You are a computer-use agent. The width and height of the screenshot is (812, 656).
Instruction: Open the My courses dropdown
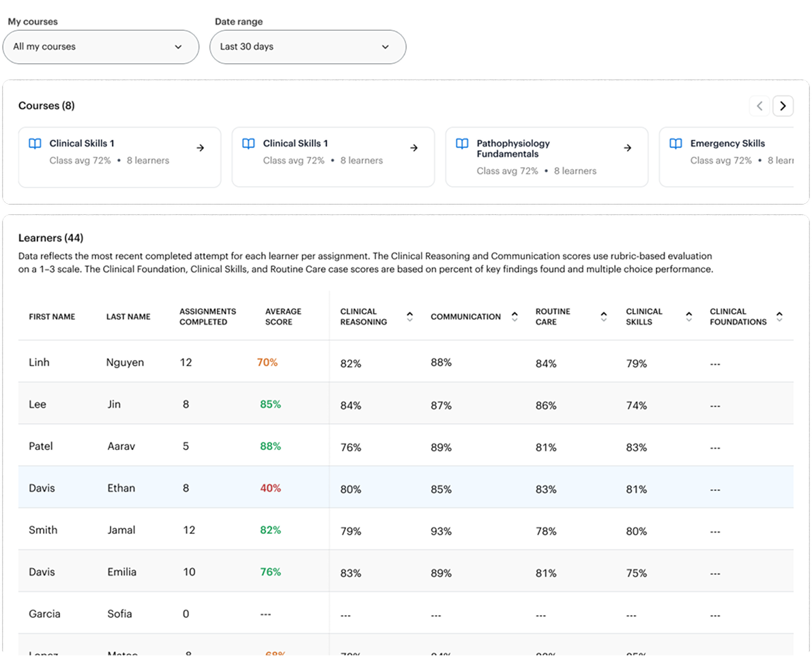pyautogui.click(x=101, y=47)
